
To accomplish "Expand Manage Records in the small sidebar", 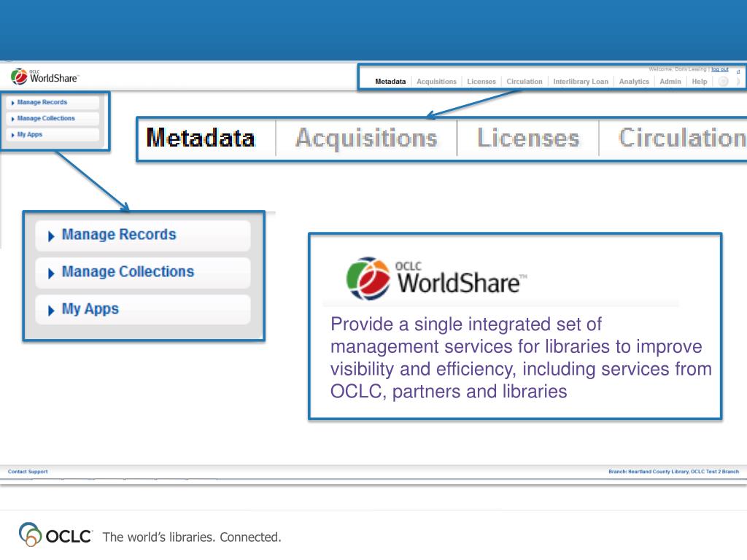I will tap(42, 103).
